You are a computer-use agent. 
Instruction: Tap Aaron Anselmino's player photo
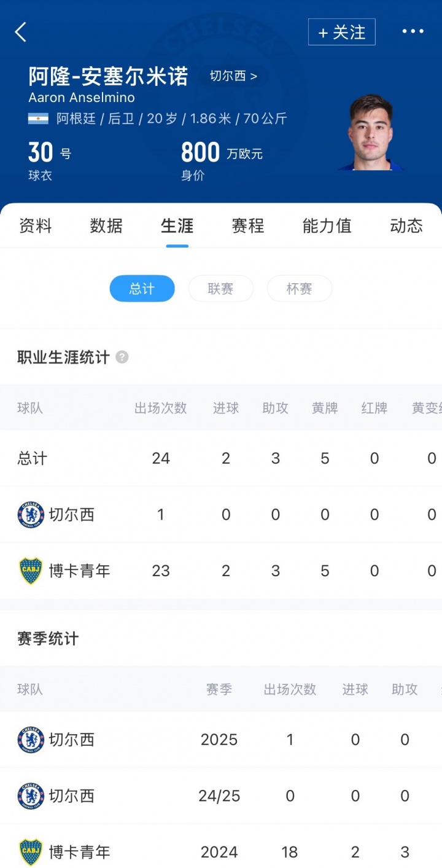point(371,133)
